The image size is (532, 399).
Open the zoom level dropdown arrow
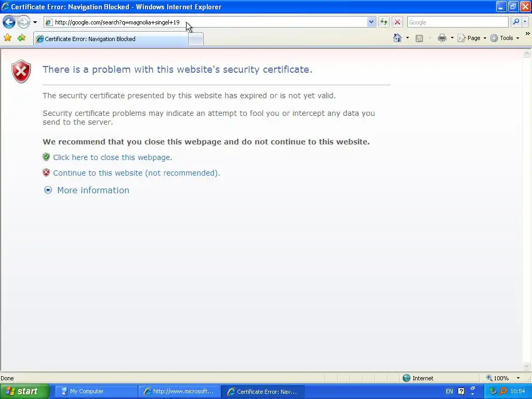click(518, 378)
